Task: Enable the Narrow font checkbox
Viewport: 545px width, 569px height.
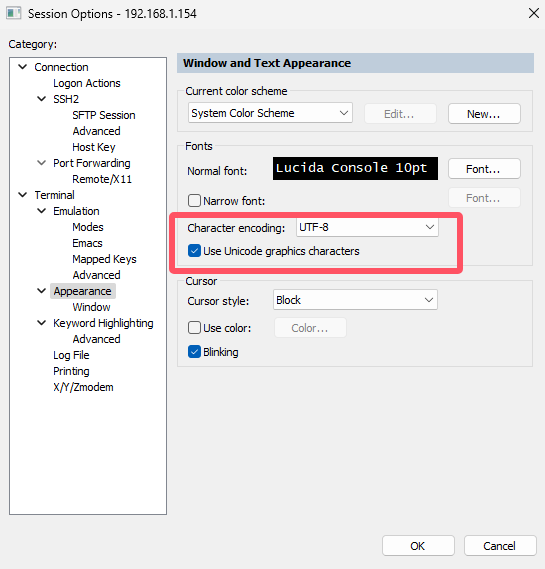Action: tap(194, 200)
